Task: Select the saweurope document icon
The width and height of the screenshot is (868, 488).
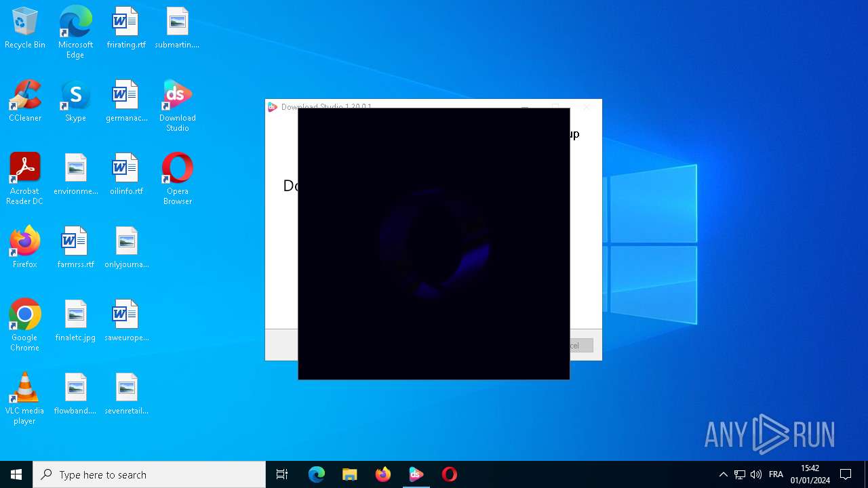Action: click(126, 321)
